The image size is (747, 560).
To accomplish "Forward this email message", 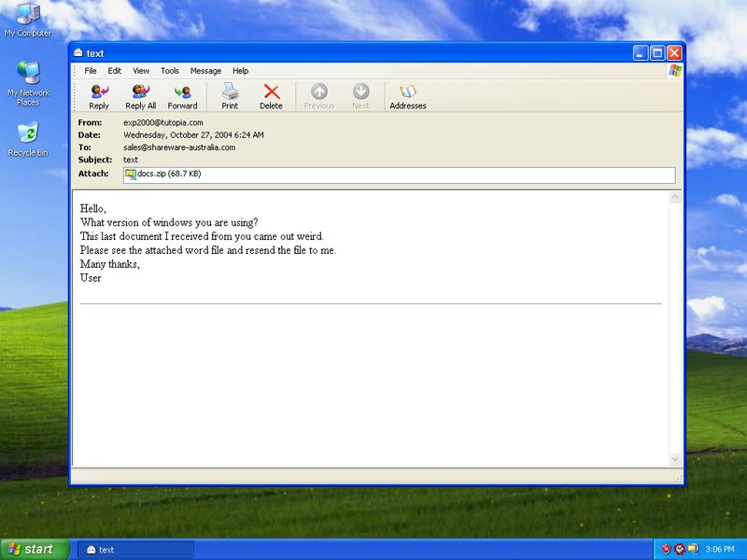I will [x=182, y=96].
